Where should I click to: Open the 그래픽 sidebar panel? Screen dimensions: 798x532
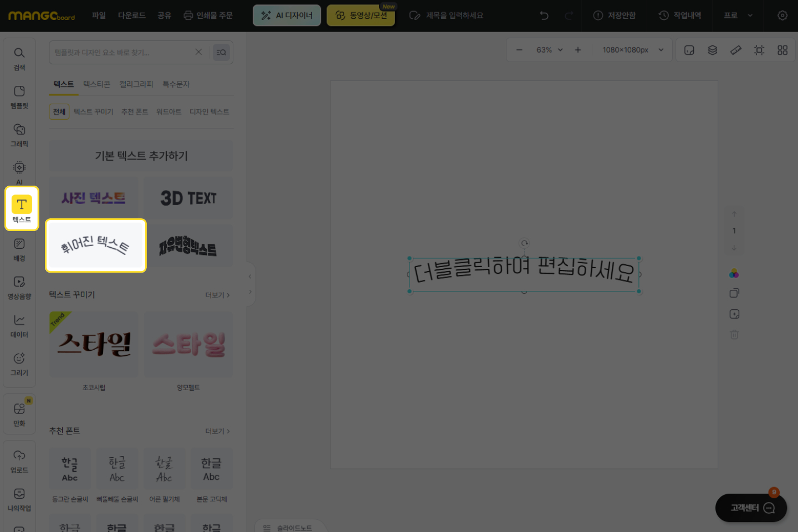click(19, 135)
